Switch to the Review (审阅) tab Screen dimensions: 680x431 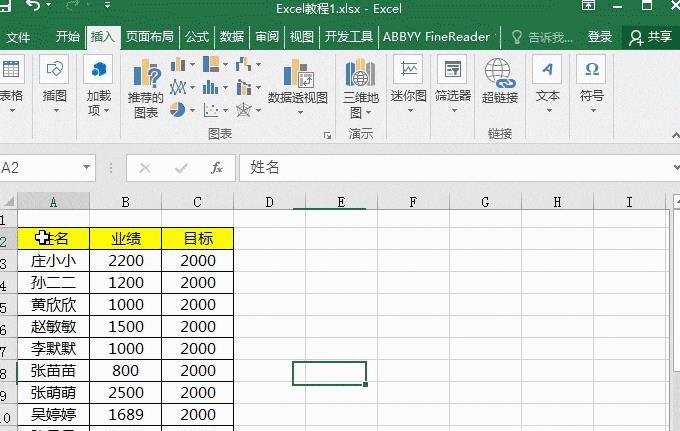point(267,37)
